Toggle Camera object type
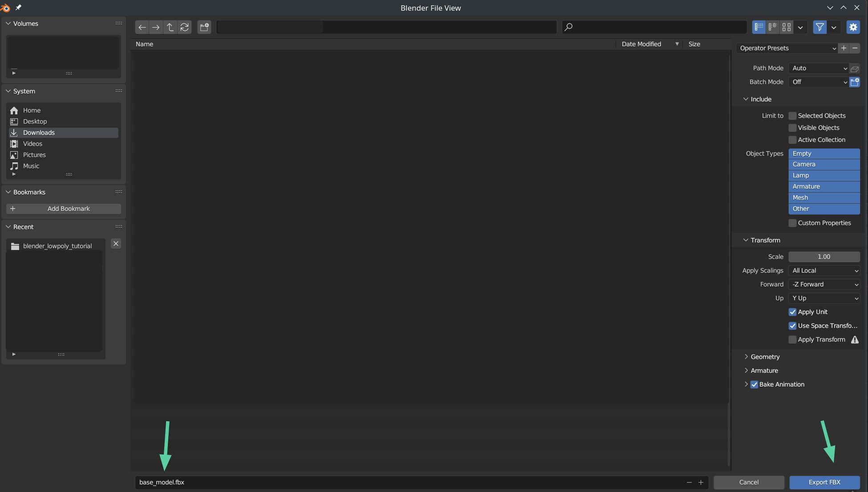This screenshot has height=492, width=868. tap(824, 164)
